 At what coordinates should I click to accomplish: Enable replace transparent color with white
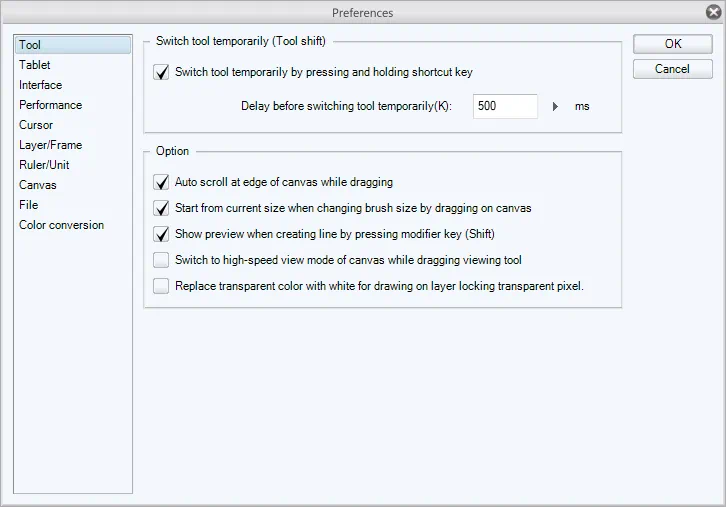[x=161, y=286]
